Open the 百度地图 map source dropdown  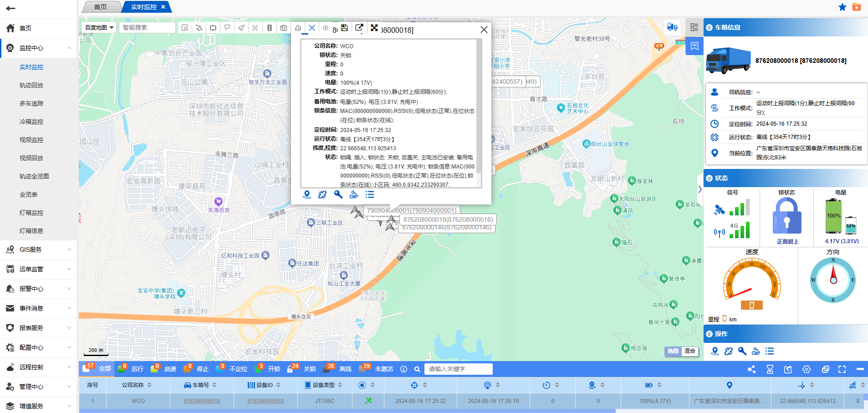[x=99, y=28]
